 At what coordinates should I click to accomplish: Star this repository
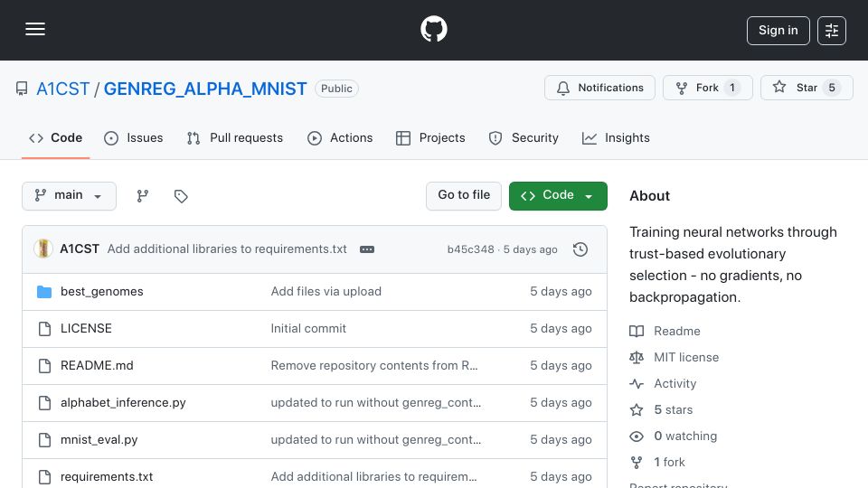tap(807, 88)
